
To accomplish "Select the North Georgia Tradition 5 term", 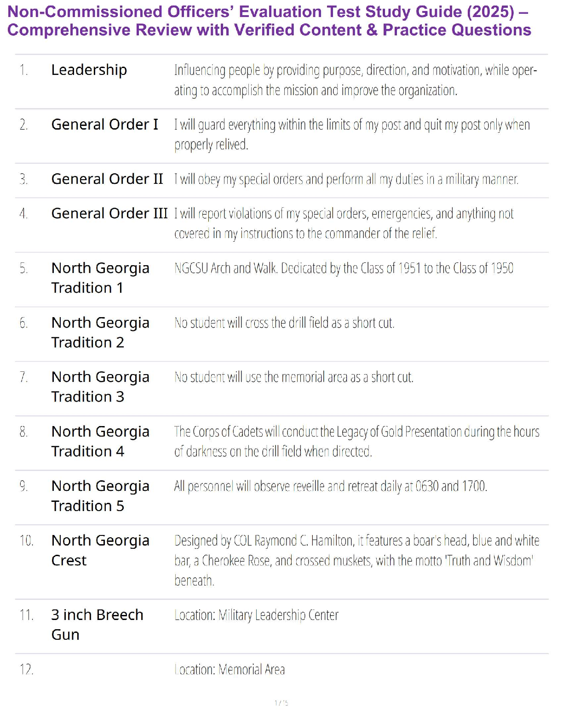I will (x=100, y=495).
